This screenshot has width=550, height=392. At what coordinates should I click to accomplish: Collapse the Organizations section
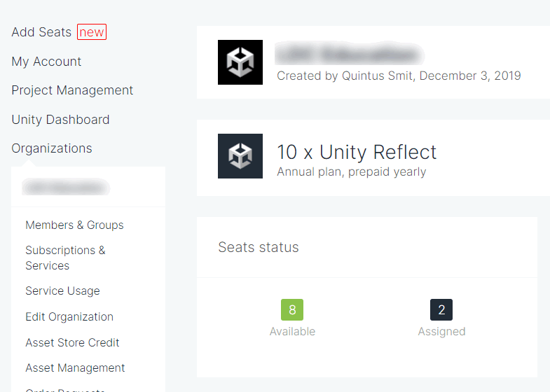[52, 148]
